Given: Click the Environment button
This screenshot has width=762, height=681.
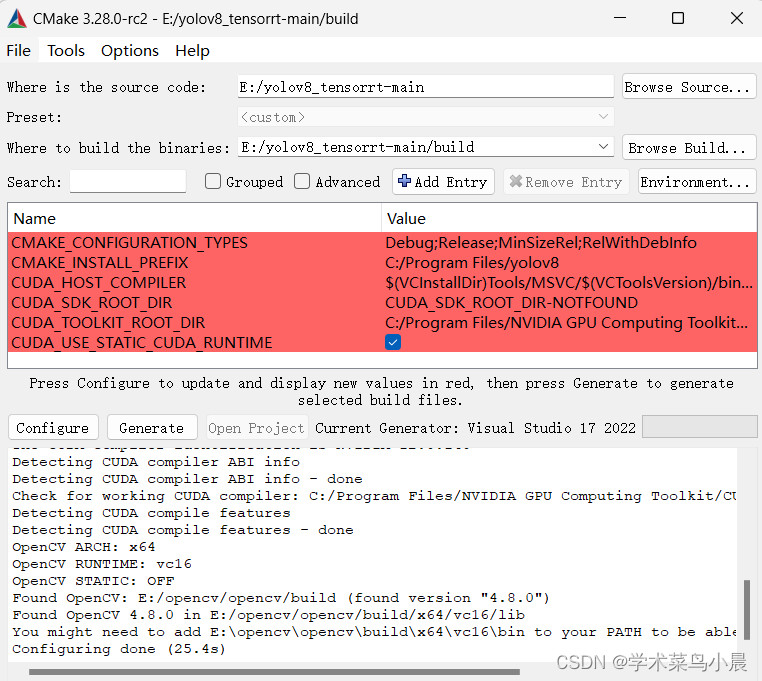Looking at the screenshot, I should coord(696,182).
